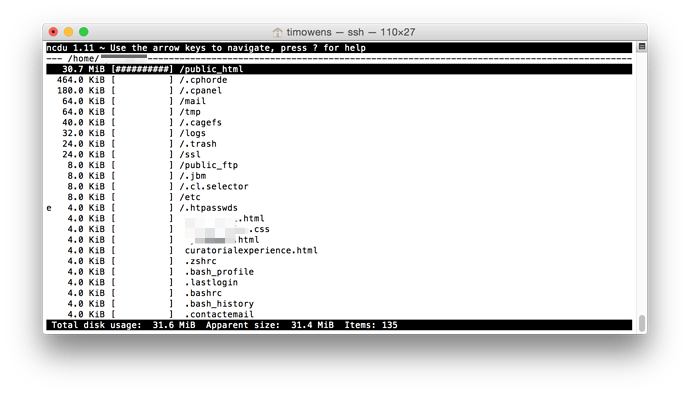Minimize the terminal with the yellow button

point(68,32)
